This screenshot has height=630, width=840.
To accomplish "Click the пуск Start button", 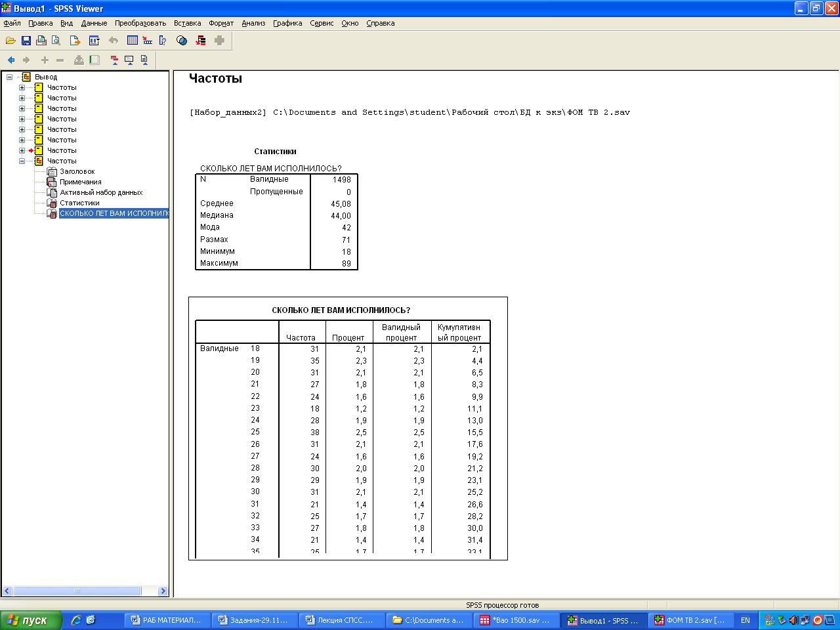I will pos(31,620).
